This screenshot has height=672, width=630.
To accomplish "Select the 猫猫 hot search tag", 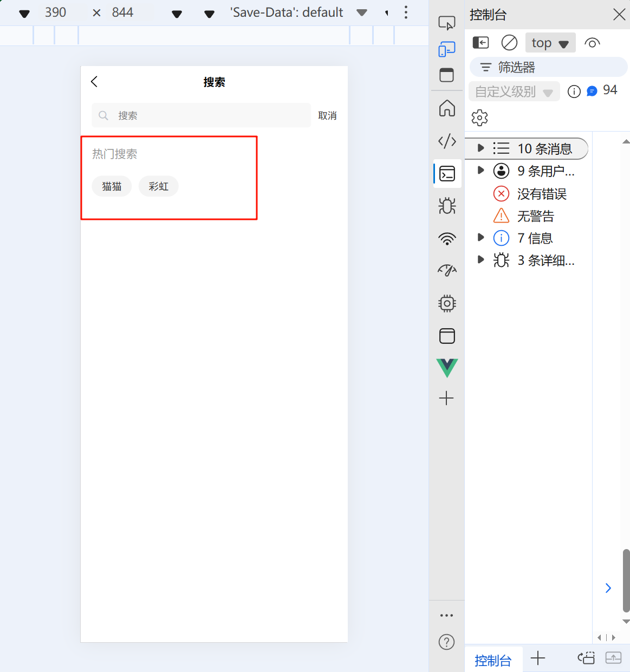I will point(112,186).
